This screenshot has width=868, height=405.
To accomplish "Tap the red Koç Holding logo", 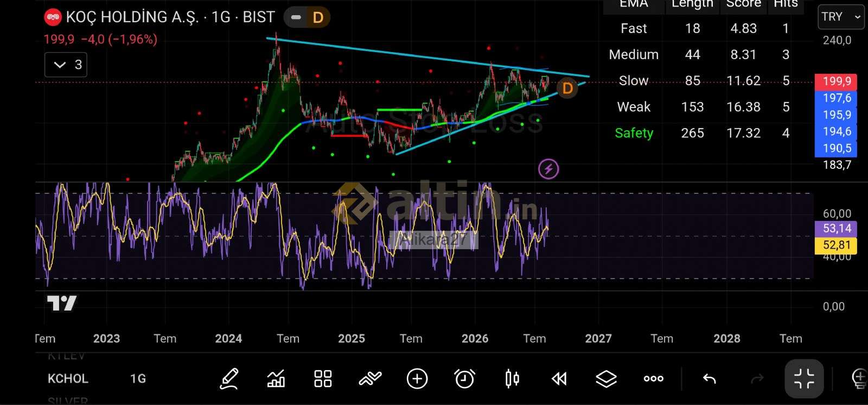I will pyautogui.click(x=53, y=17).
